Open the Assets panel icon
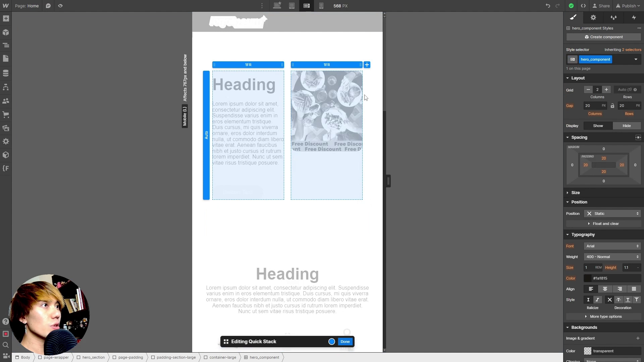644x362 pixels. pyautogui.click(x=6, y=128)
